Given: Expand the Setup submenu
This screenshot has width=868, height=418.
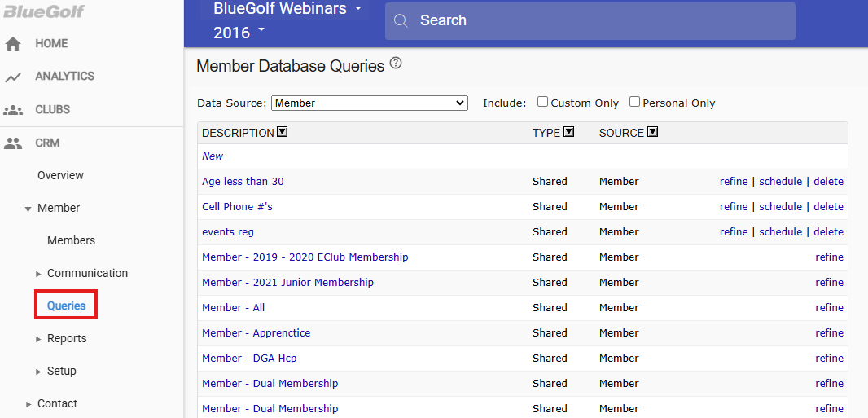Looking at the screenshot, I should tap(38, 372).
